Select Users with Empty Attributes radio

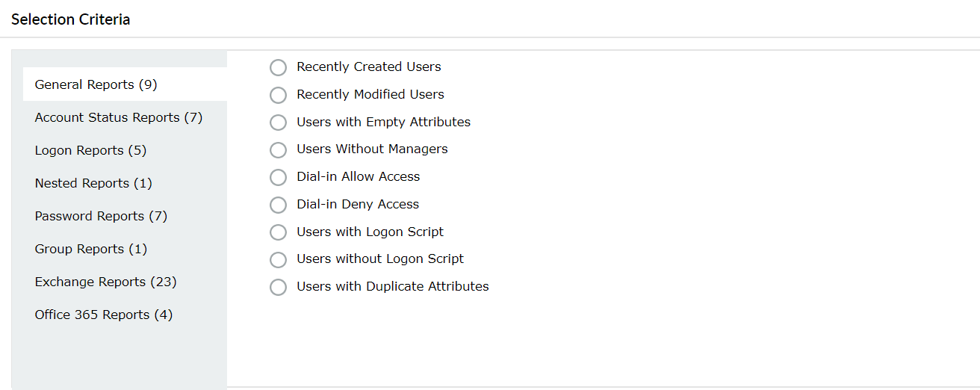pos(278,123)
